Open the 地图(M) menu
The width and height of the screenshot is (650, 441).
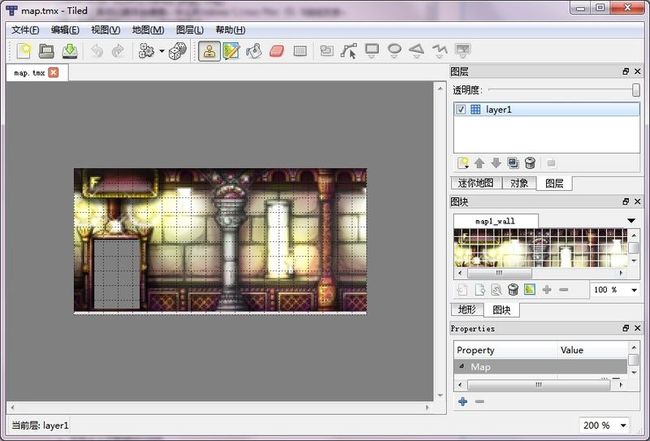148,30
